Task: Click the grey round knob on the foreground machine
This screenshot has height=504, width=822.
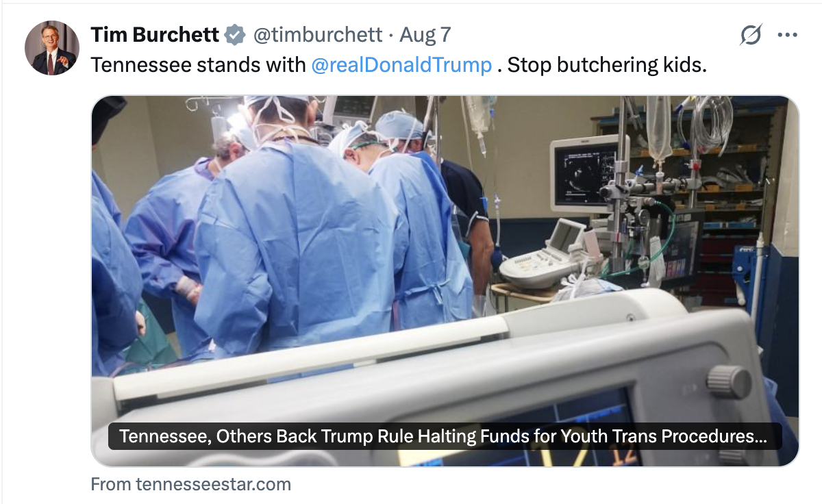Action: 729,381
